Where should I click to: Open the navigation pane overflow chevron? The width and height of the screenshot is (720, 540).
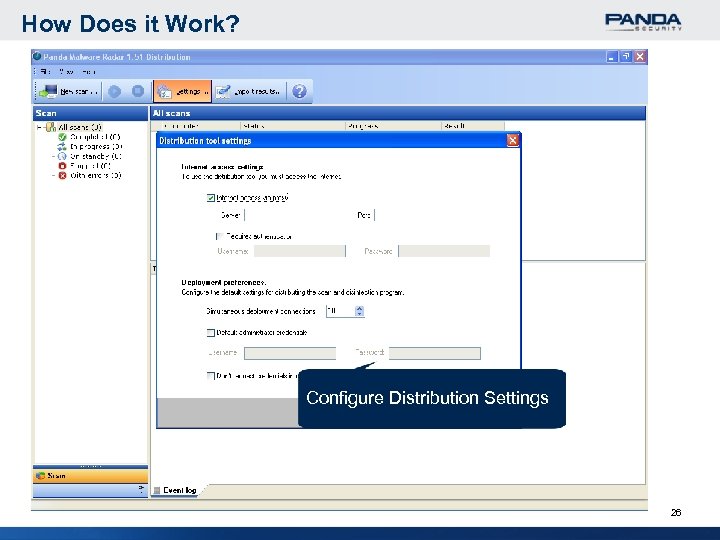pos(141,489)
